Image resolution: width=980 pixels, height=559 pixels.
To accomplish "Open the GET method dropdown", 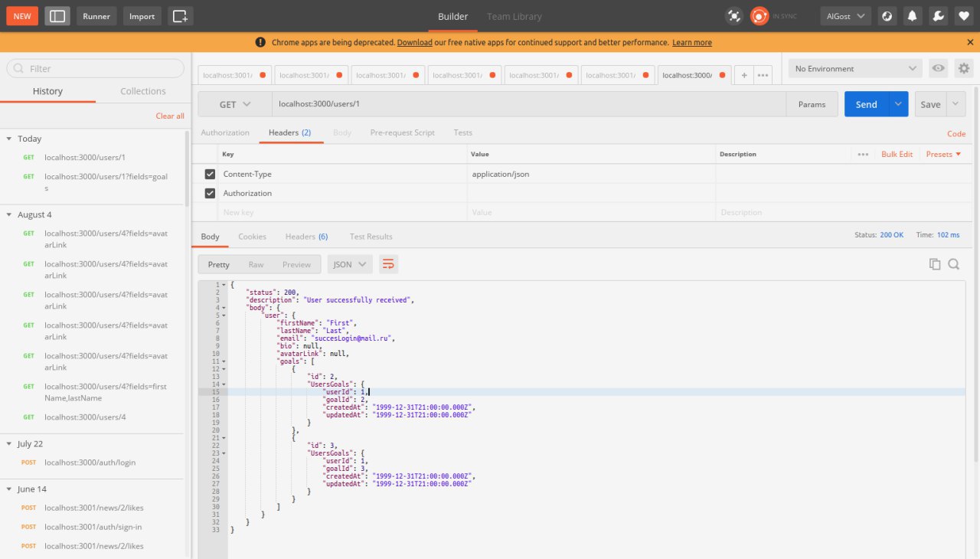I will pyautogui.click(x=235, y=104).
